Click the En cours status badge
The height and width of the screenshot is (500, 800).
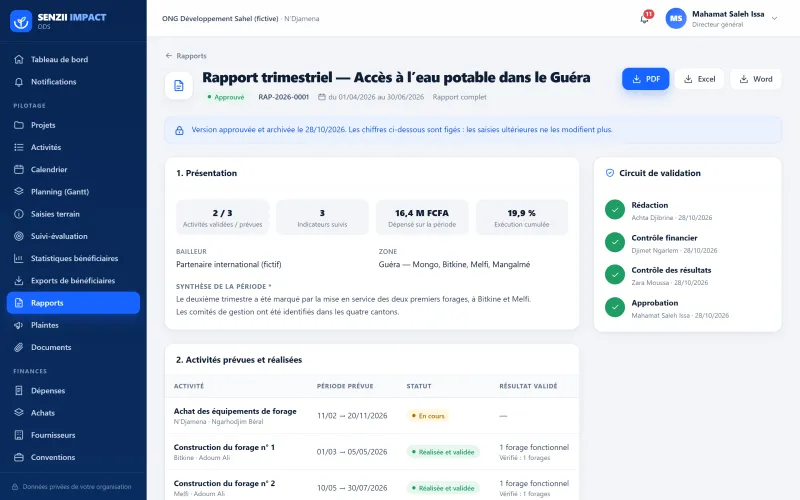(x=428, y=416)
